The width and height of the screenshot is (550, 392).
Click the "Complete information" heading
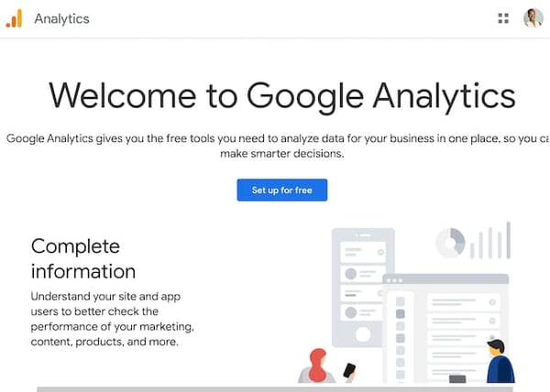click(x=83, y=258)
